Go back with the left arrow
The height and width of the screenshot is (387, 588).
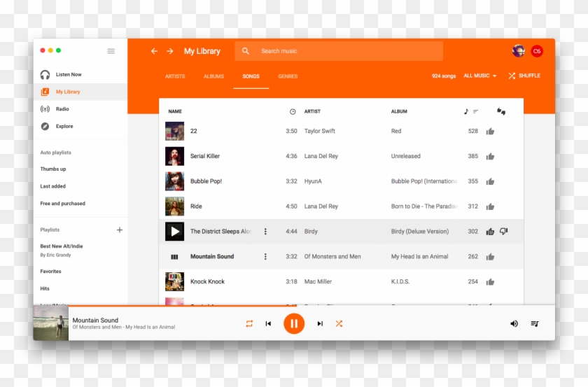tap(154, 51)
